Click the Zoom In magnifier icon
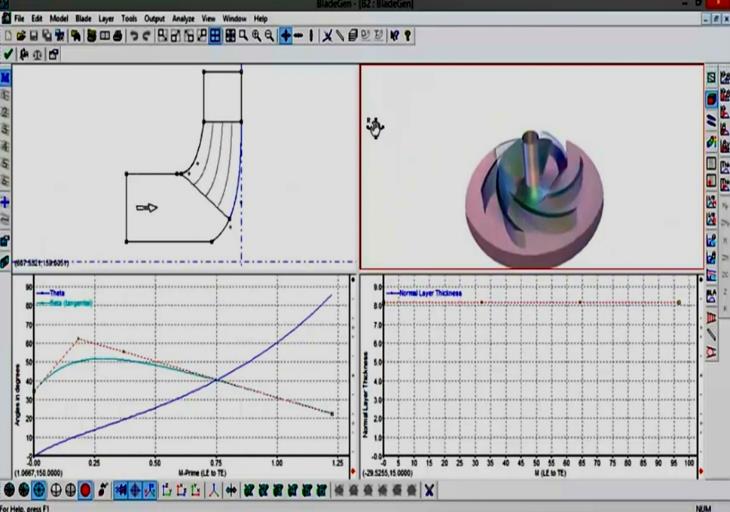Screen dimensions: 730x512 (x=257, y=36)
